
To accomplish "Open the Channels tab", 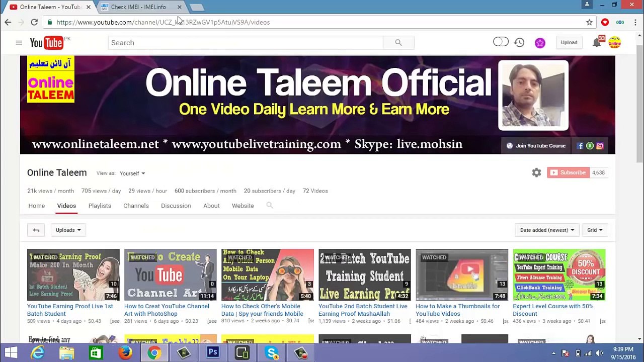I will pos(136,206).
